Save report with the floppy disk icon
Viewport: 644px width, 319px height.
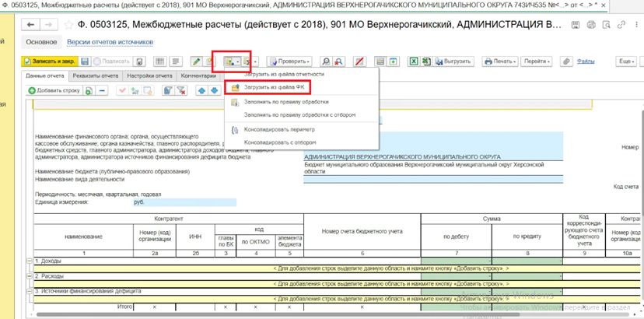pyautogui.click(x=85, y=61)
